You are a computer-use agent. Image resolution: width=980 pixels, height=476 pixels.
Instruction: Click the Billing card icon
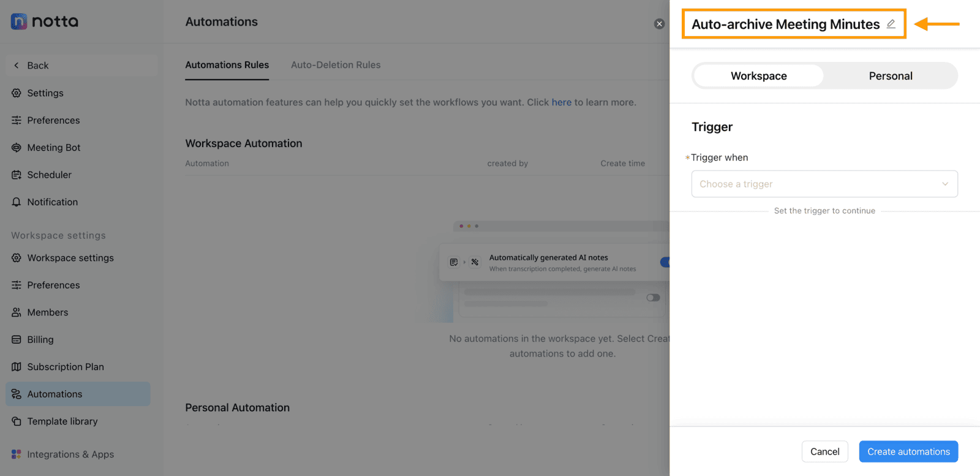(17, 339)
